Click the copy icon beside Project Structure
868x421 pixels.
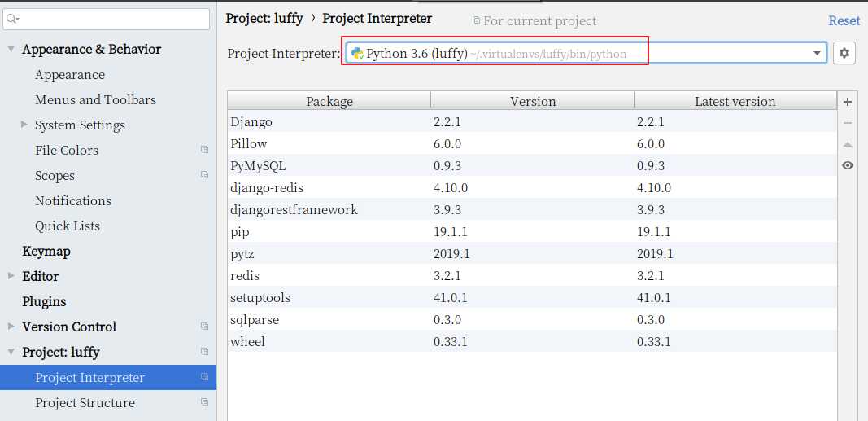point(205,402)
